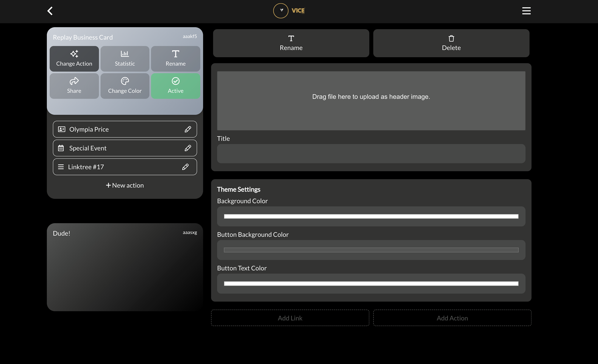Edit Special Event with its pencil icon
The image size is (598, 364).
[188, 148]
